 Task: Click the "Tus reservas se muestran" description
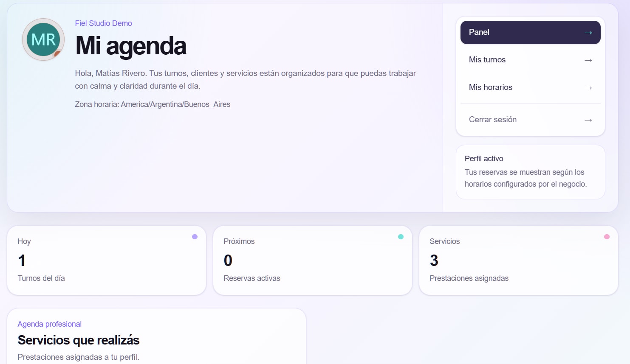tap(526, 178)
